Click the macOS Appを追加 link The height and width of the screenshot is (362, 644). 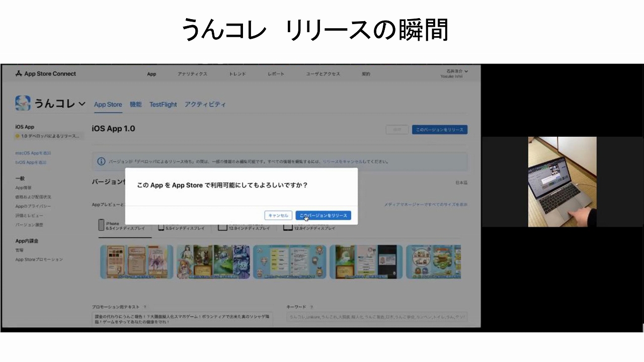click(33, 153)
